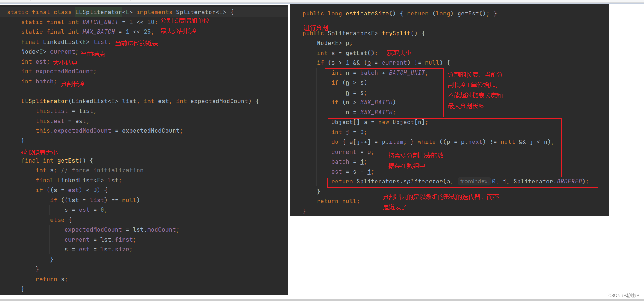This screenshot has height=301, width=644.
Task: Click the 'int j = 0;' declaration
Action: tap(349, 132)
